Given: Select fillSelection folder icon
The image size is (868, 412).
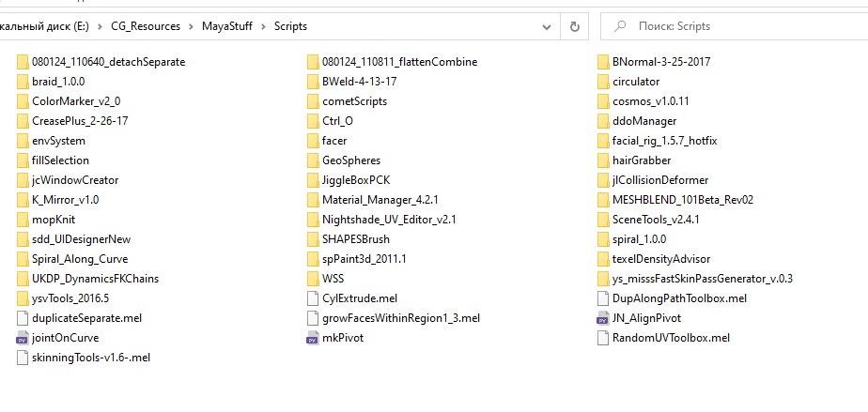Looking at the screenshot, I should (23, 160).
